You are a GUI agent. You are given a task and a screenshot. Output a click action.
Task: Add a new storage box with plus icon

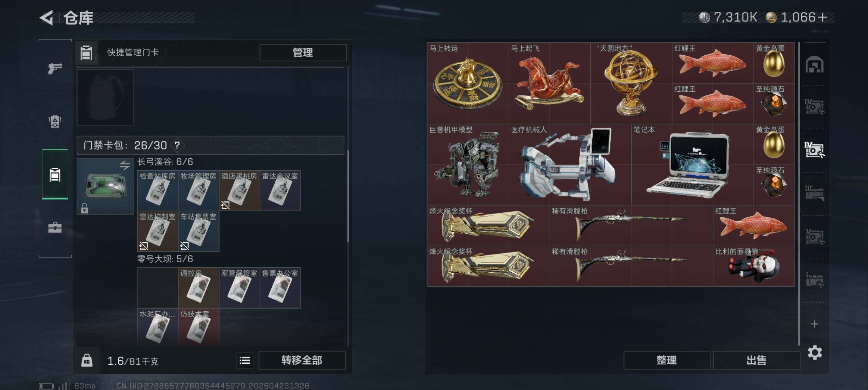(x=814, y=324)
